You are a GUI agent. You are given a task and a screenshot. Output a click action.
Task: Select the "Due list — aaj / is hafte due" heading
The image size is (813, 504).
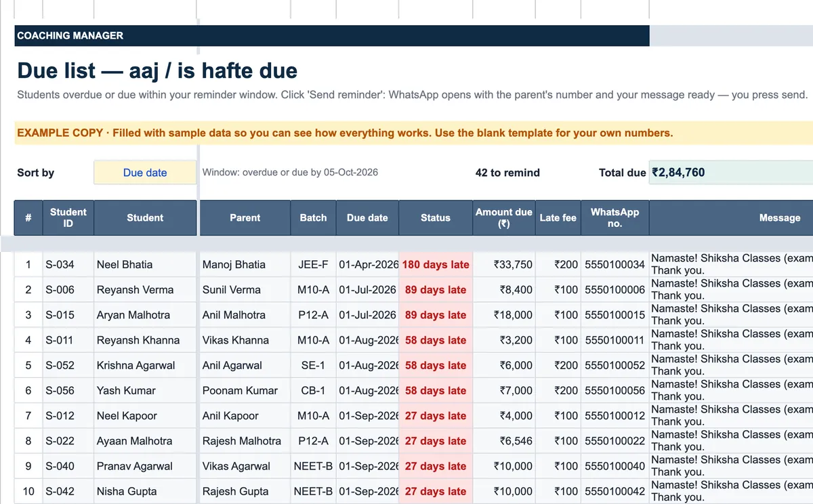click(x=157, y=70)
